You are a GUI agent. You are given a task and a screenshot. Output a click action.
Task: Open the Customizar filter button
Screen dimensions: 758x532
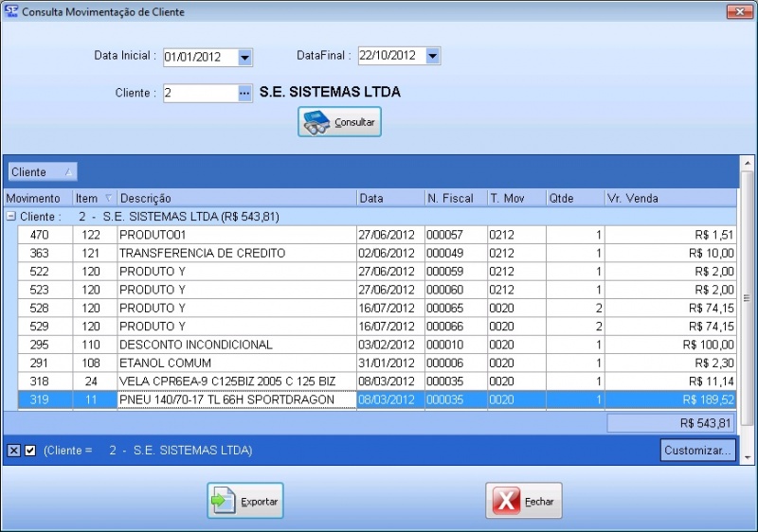(697, 451)
